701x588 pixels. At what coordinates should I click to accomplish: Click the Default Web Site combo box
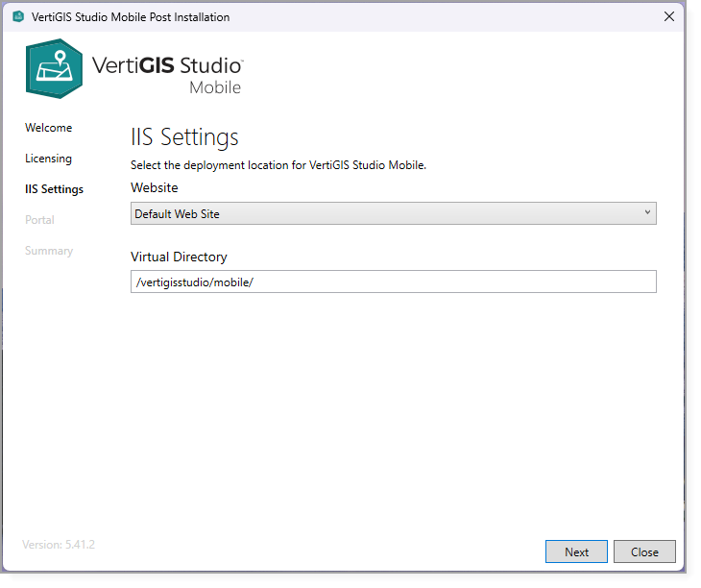pos(394,213)
